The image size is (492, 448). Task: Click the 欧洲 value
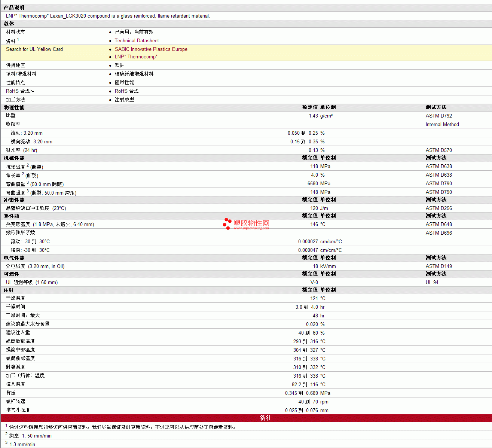[x=120, y=65]
